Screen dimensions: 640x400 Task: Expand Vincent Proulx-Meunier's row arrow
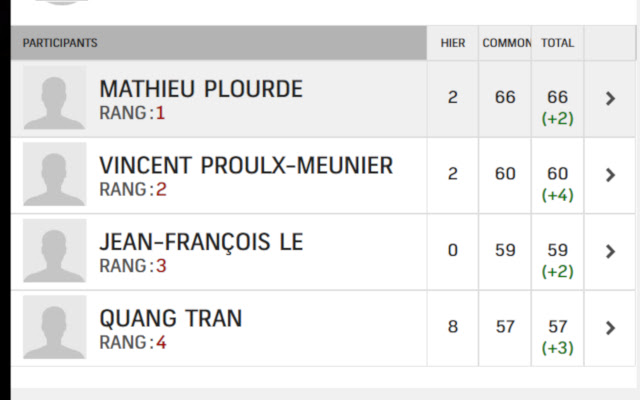pyautogui.click(x=611, y=175)
